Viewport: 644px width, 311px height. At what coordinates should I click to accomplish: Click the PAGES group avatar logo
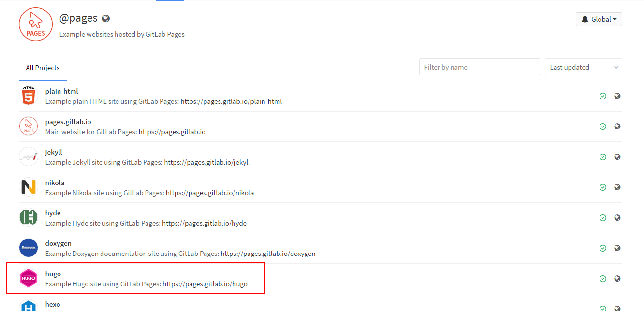click(35, 24)
